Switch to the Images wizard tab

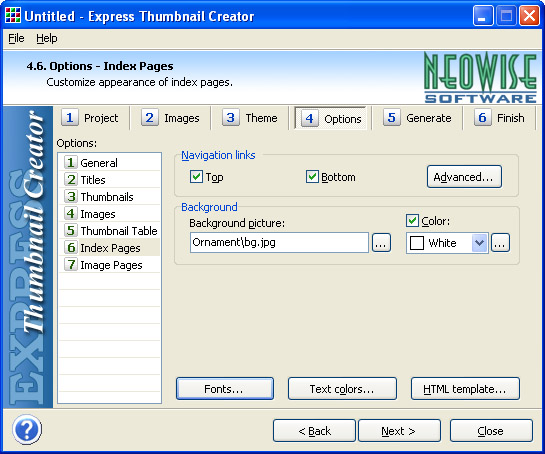pyautogui.click(x=171, y=118)
